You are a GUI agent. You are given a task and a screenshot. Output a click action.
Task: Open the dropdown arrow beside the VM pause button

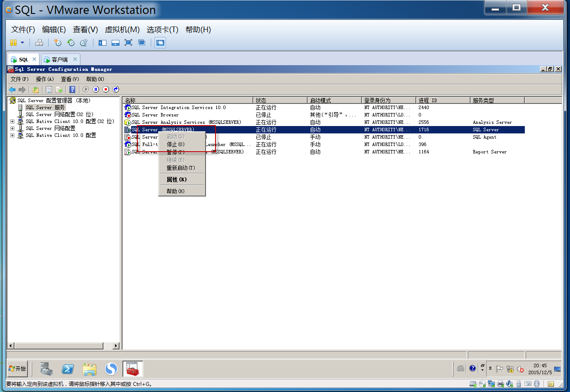(22, 43)
